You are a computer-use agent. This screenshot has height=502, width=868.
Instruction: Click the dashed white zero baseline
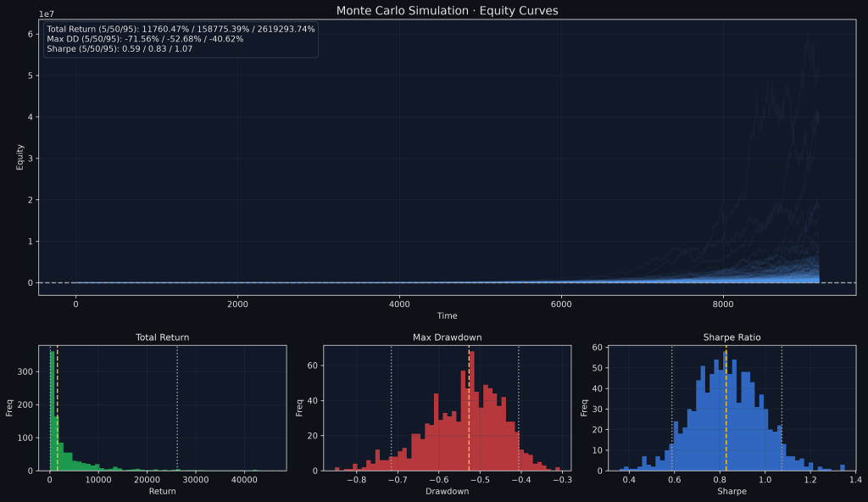pyautogui.click(x=448, y=282)
